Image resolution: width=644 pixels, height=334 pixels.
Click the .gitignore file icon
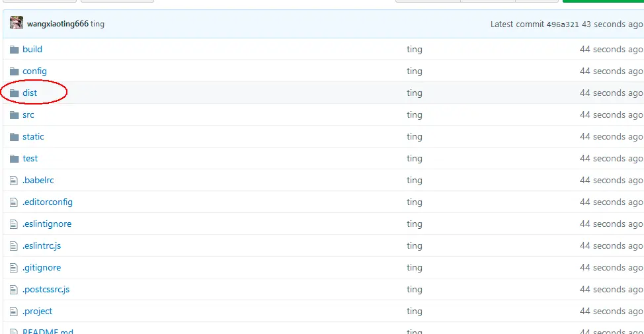click(x=13, y=267)
